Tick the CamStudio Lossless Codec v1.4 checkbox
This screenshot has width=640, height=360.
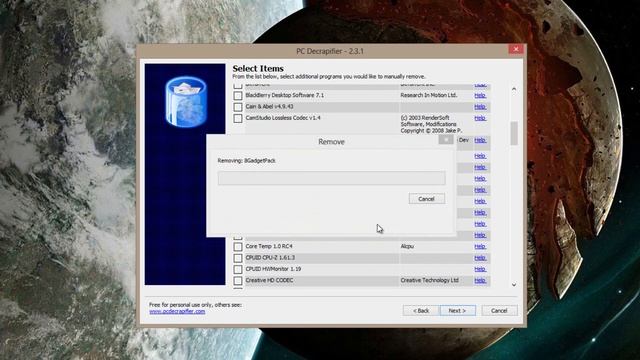(x=238, y=118)
